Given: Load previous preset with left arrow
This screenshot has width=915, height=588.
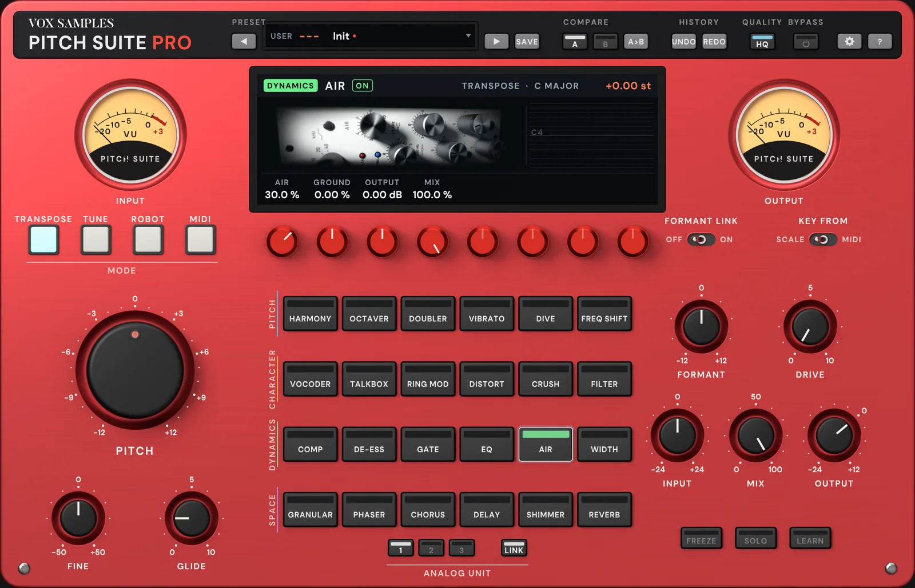Looking at the screenshot, I should (x=244, y=41).
